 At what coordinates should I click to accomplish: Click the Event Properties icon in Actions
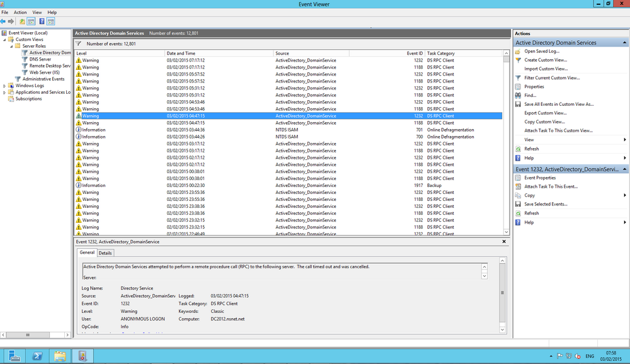[x=518, y=178]
